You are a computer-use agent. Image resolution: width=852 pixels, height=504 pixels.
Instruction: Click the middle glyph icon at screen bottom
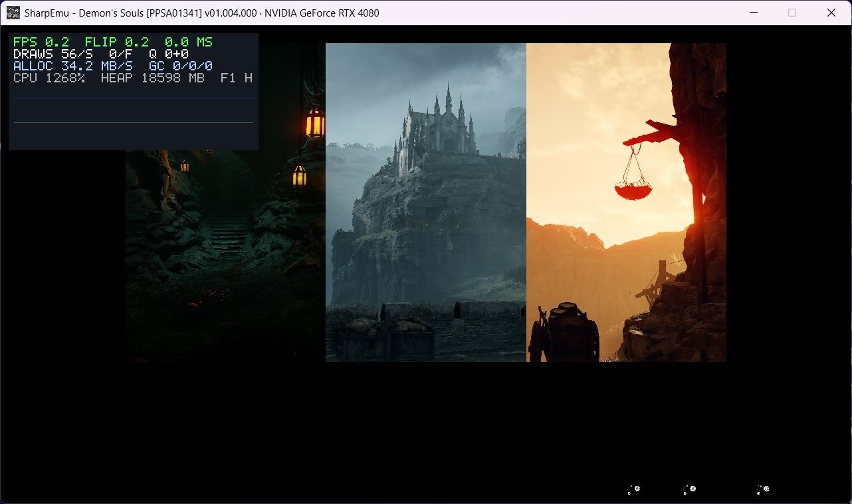tap(690, 490)
